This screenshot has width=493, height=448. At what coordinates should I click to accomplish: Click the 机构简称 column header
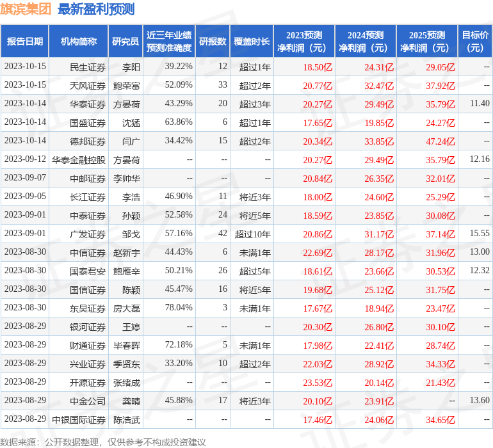click(79, 42)
